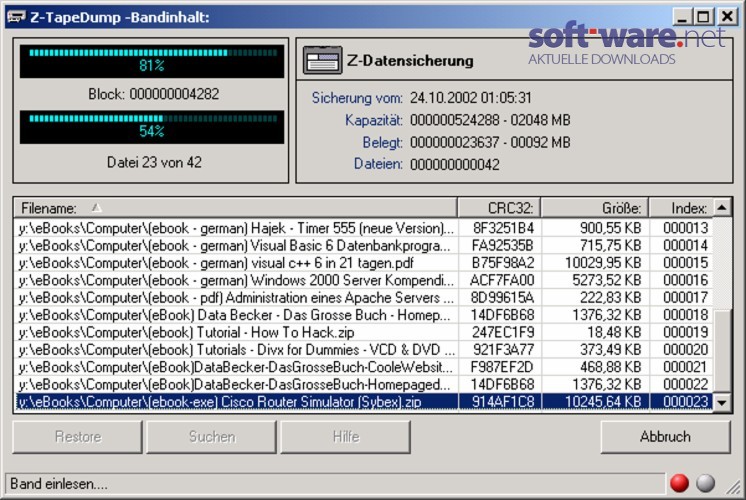This screenshot has width=746, height=500.
Task: Click the 54% file progress bar
Action: click(152, 127)
